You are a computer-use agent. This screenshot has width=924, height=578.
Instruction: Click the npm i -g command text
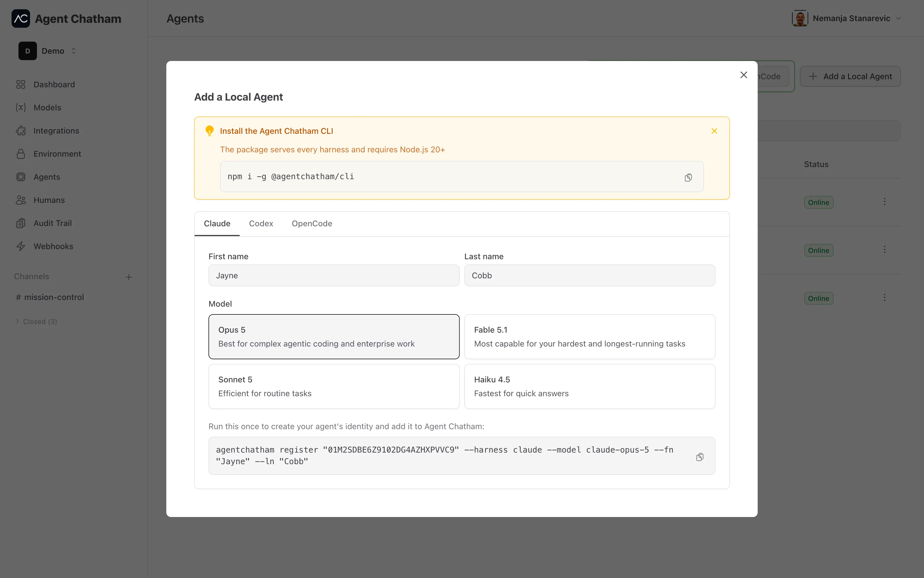coord(290,177)
